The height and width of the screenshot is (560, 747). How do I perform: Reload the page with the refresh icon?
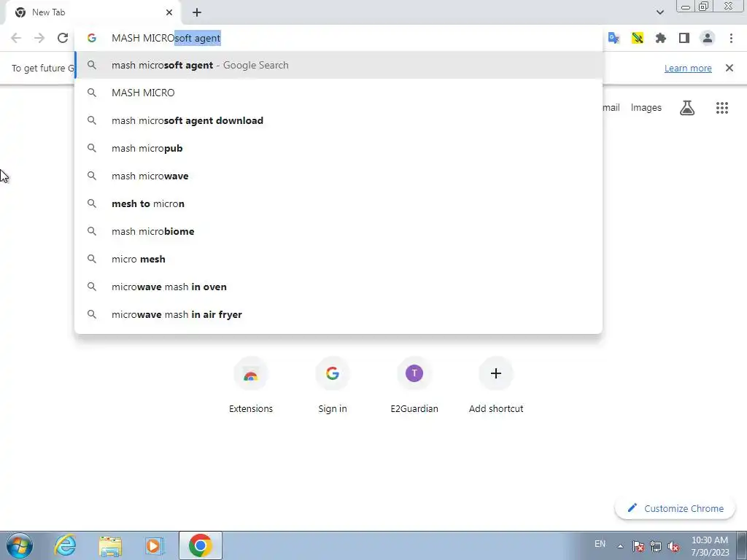[63, 38]
